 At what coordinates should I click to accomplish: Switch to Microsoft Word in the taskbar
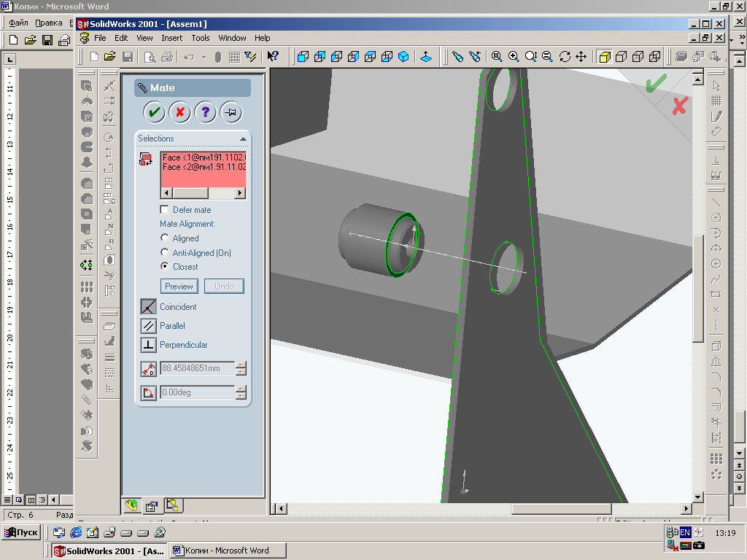coord(228,551)
